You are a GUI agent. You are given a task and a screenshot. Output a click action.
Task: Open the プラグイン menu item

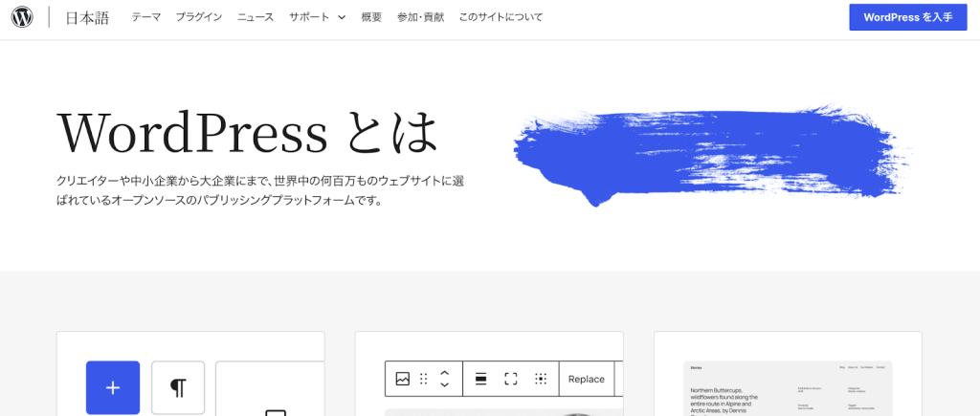click(199, 17)
